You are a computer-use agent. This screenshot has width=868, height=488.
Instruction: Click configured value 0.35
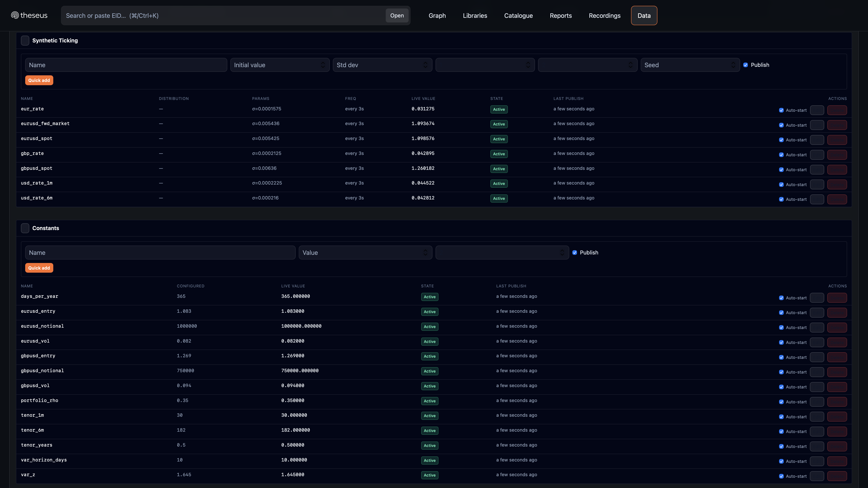click(x=183, y=400)
